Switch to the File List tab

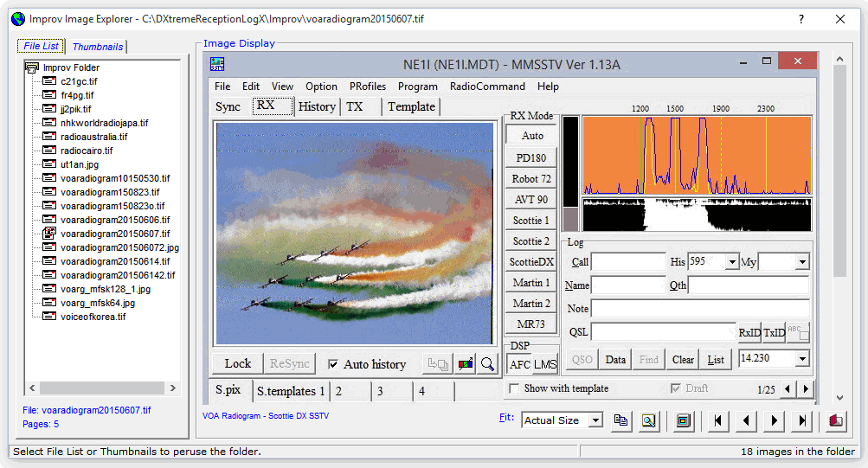point(41,46)
